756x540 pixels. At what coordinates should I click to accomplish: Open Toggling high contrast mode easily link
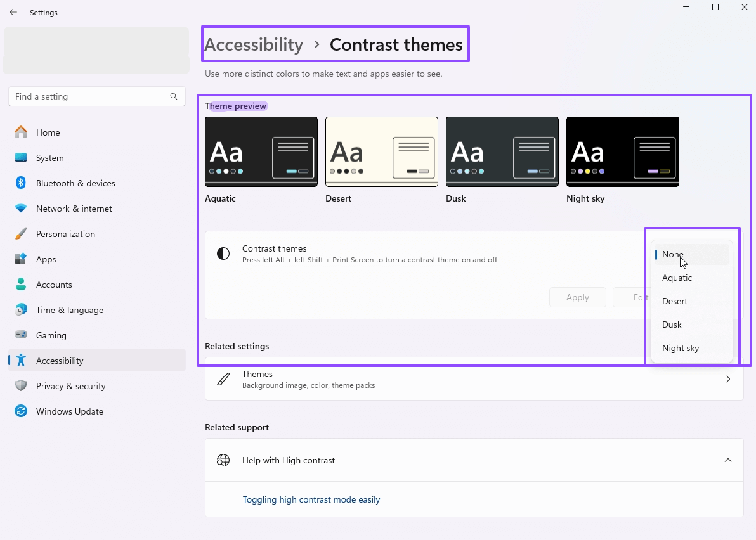click(311, 499)
